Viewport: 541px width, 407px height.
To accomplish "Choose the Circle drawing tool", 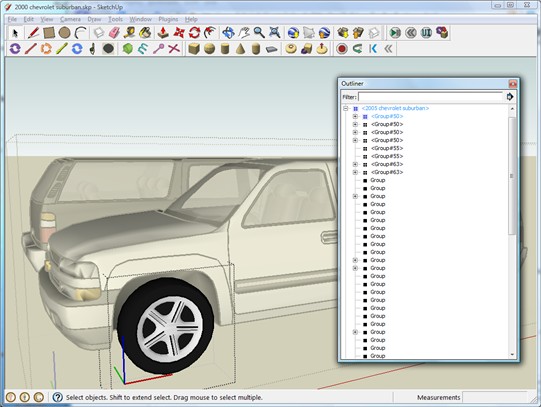I will coord(65,33).
